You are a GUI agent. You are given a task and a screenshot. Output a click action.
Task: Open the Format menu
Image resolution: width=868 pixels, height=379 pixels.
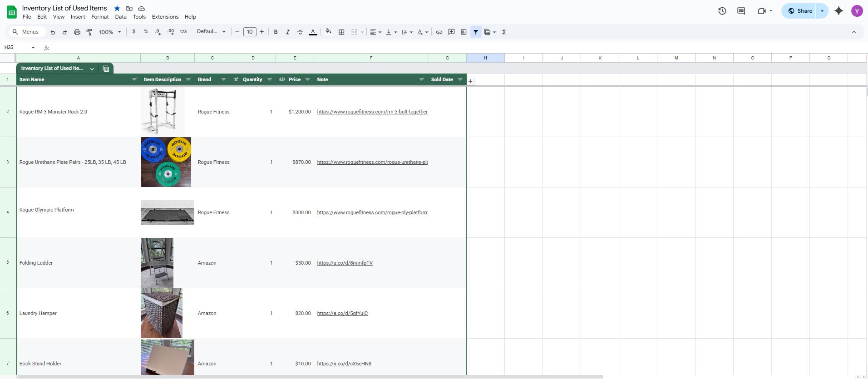click(100, 17)
